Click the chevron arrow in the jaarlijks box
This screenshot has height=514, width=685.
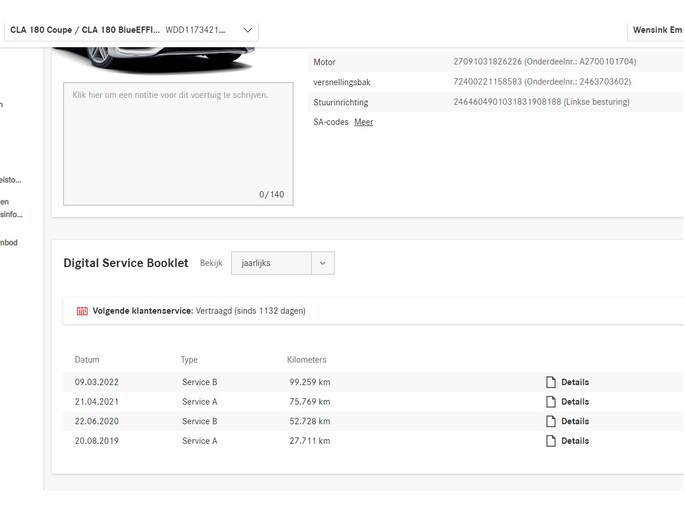[322, 263]
